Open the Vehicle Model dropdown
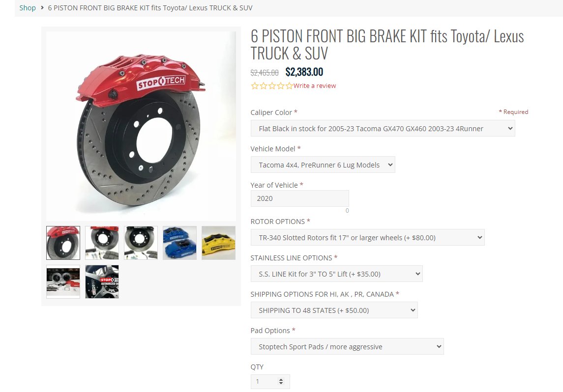 323,165
